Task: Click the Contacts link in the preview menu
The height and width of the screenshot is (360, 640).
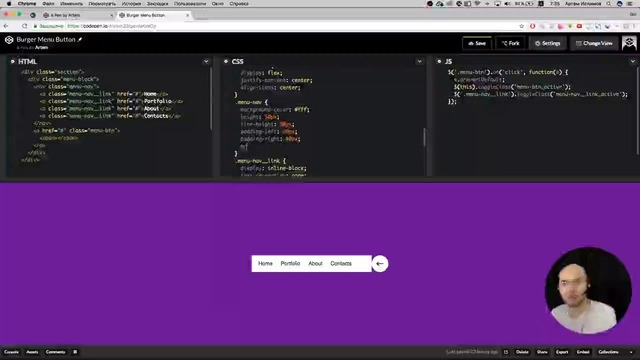Action: 341,264
